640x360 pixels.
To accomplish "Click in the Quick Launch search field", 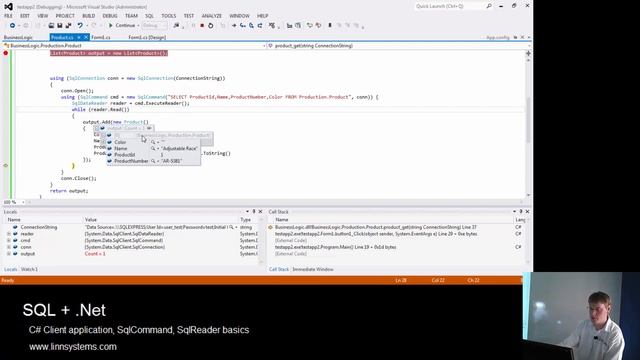I will point(449,6).
